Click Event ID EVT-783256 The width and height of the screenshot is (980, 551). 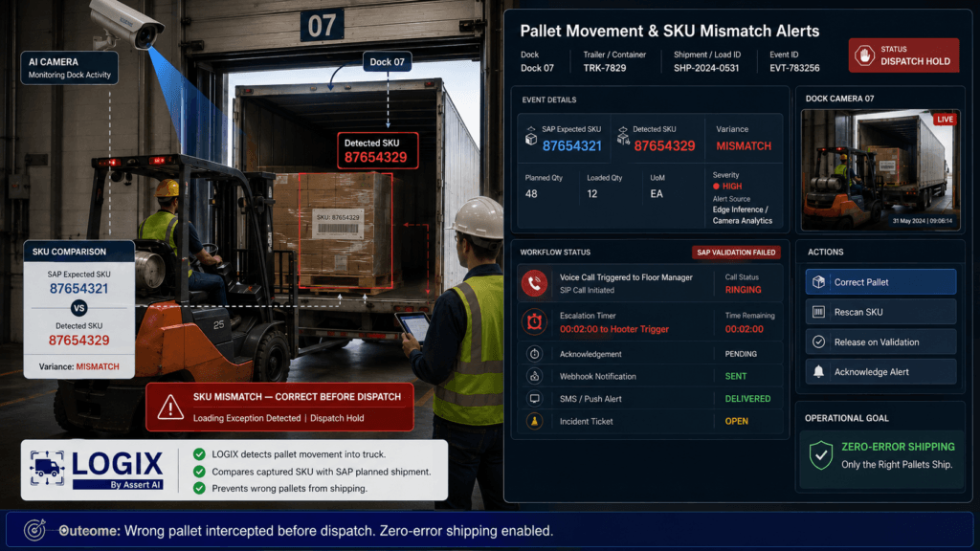click(794, 68)
